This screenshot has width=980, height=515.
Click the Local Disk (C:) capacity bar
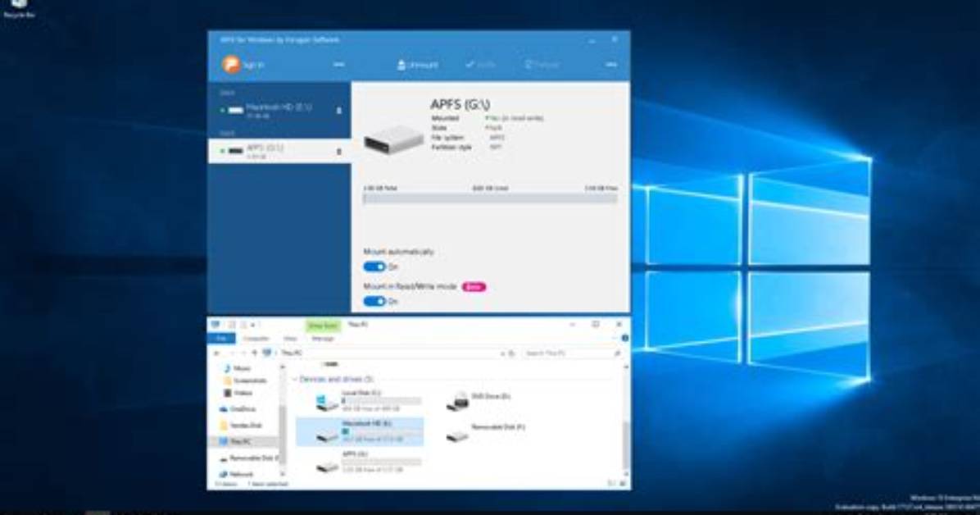381,400
